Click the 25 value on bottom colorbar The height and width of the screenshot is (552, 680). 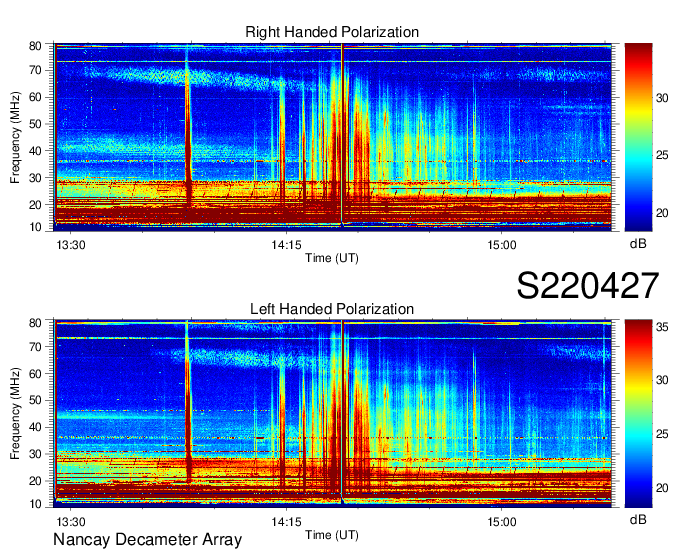pos(662,434)
